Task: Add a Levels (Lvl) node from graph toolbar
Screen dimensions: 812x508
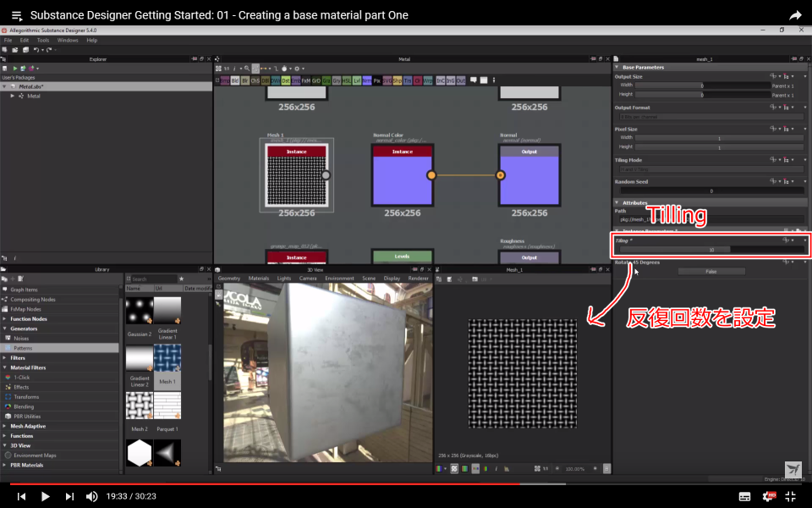Action: click(x=357, y=80)
